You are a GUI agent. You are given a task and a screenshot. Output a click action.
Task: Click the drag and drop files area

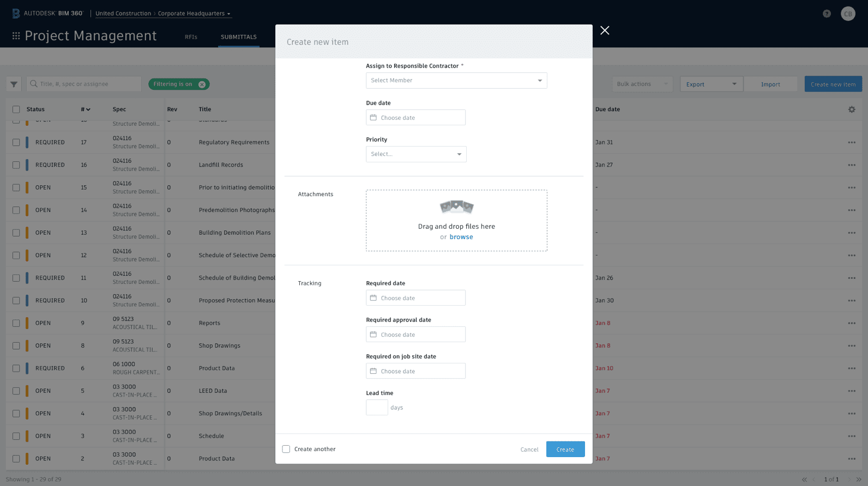pos(456,221)
